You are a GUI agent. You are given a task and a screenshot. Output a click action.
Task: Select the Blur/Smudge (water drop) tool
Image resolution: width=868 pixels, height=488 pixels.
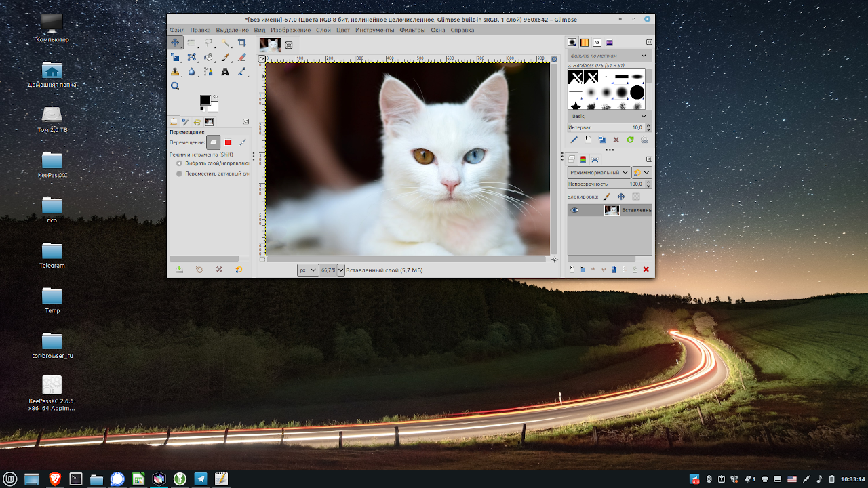coord(191,73)
